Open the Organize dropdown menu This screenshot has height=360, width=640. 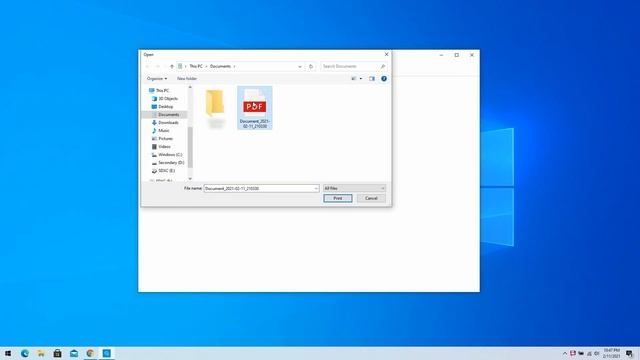(157, 78)
